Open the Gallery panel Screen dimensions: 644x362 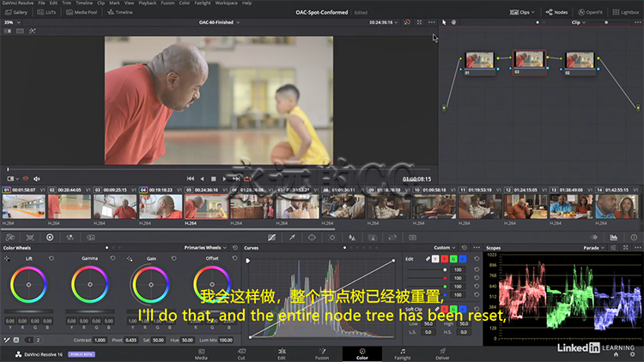click(16, 12)
